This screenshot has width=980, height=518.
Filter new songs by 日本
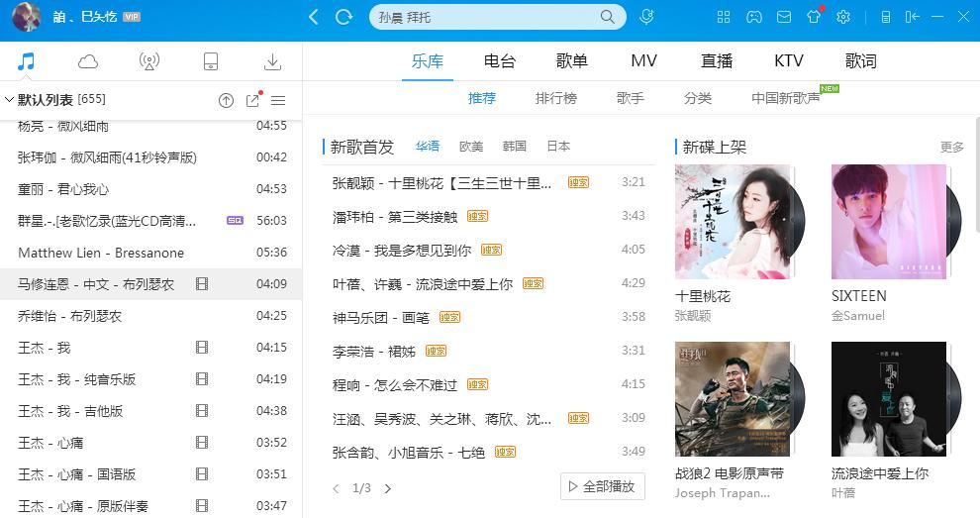pyautogui.click(x=558, y=146)
